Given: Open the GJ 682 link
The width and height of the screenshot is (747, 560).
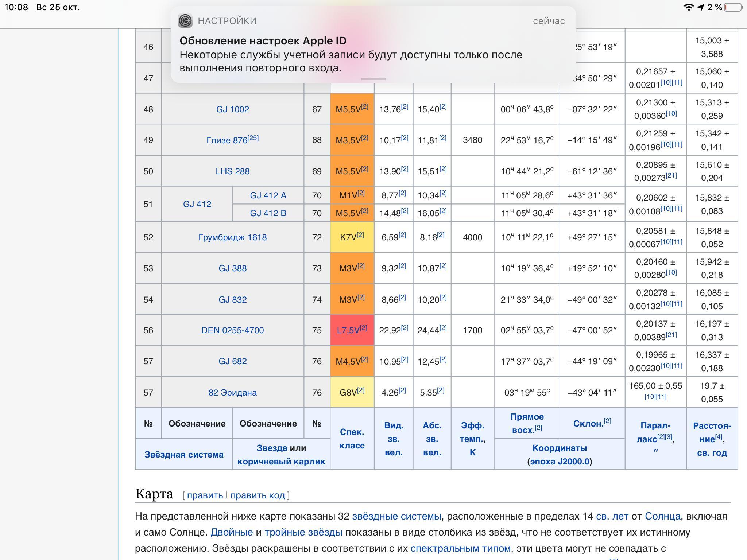Looking at the screenshot, I should (233, 361).
